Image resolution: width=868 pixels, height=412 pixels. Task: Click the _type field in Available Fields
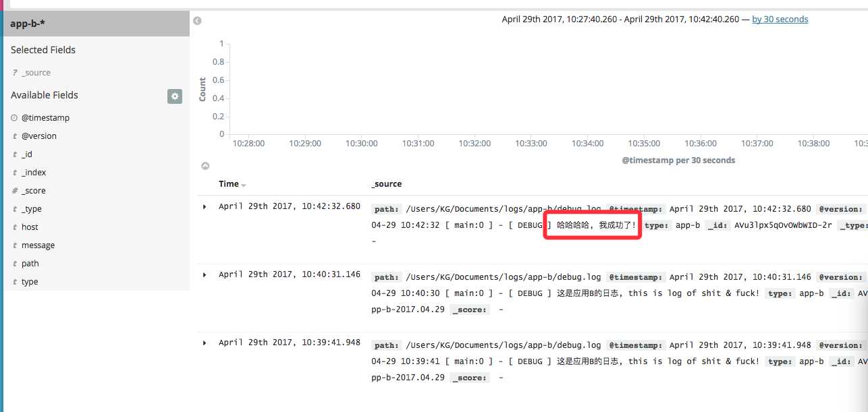[x=32, y=209]
